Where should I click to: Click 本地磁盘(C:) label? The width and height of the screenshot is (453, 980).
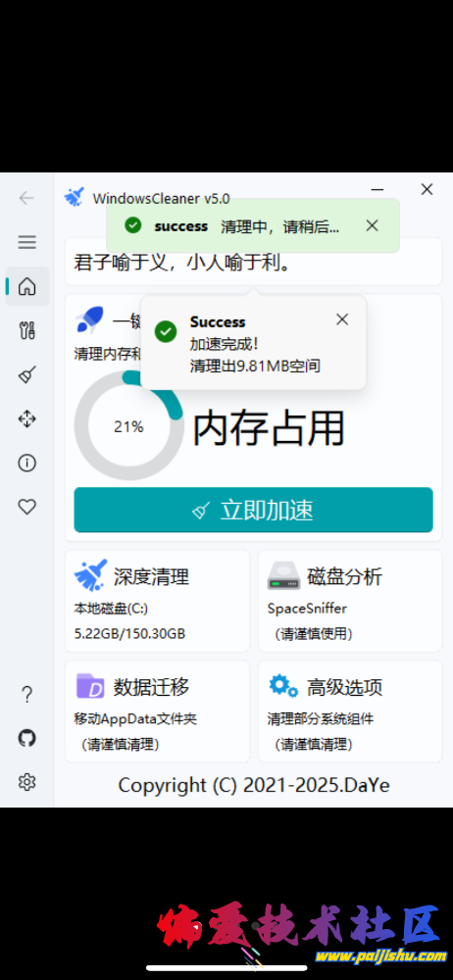pos(111,609)
